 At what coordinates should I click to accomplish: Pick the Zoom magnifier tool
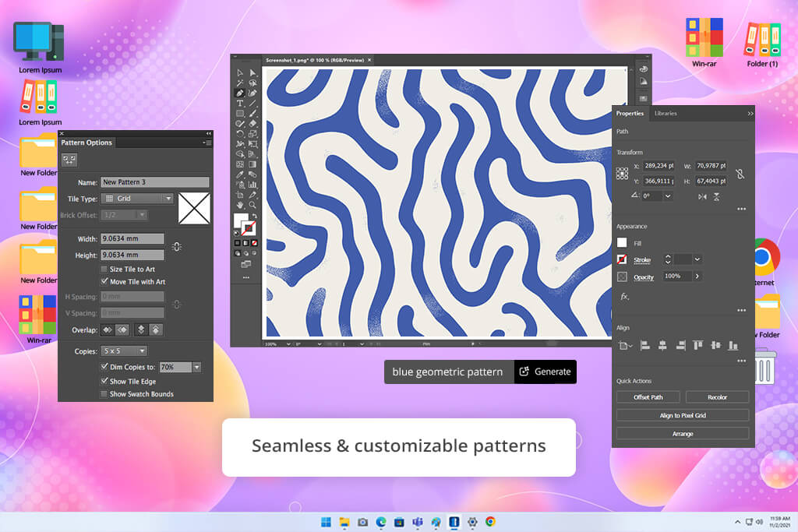(253, 204)
